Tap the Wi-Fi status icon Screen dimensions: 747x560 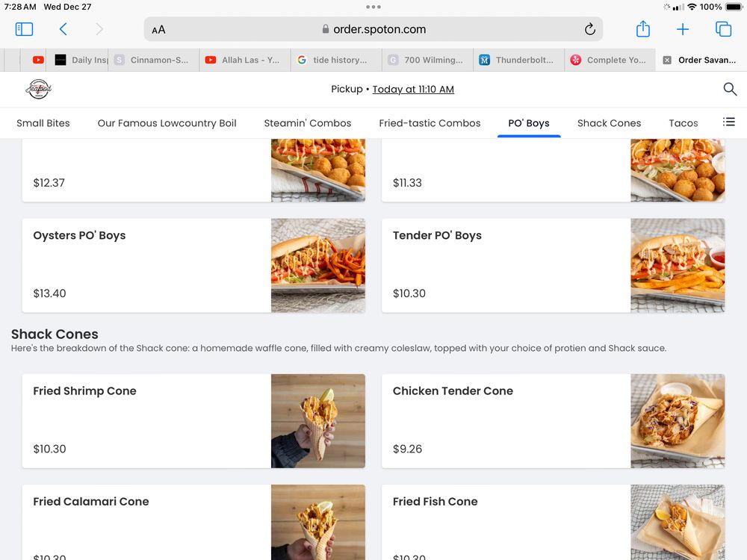692,7
